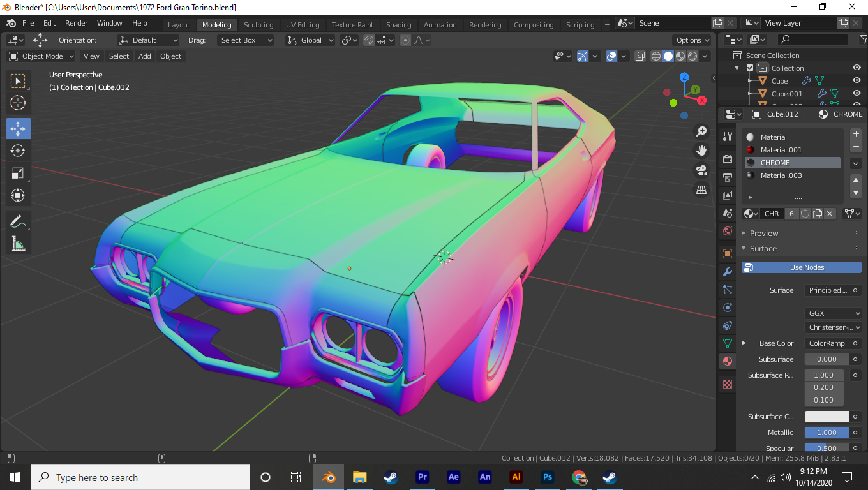The height and width of the screenshot is (490, 868).
Task: Click the ColorRamp Base Color button
Action: pyautogui.click(x=827, y=343)
